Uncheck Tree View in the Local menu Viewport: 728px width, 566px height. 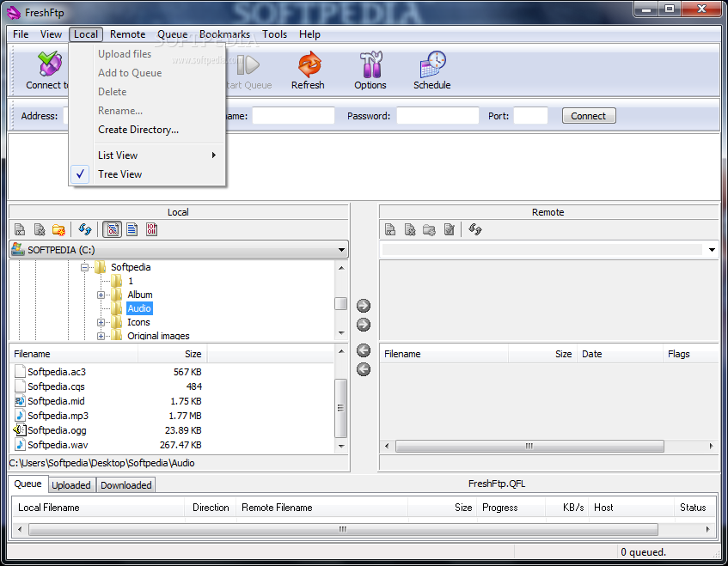click(147, 174)
